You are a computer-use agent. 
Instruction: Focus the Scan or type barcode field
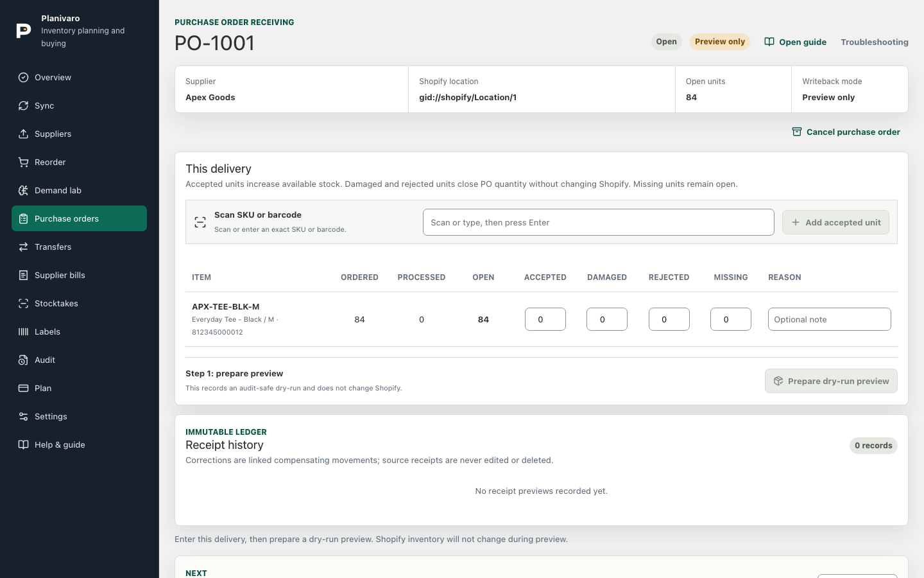coord(598,222)
